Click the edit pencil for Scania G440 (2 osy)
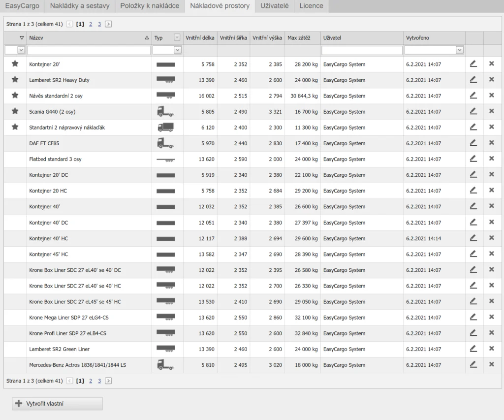This screenshot has height=420, width=504. coord(473,111)
